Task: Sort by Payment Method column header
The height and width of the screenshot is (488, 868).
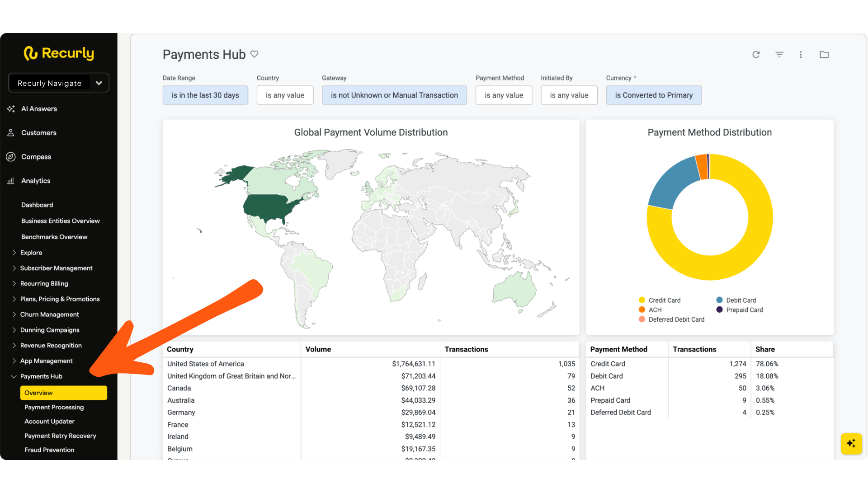Action: (618, 349)
